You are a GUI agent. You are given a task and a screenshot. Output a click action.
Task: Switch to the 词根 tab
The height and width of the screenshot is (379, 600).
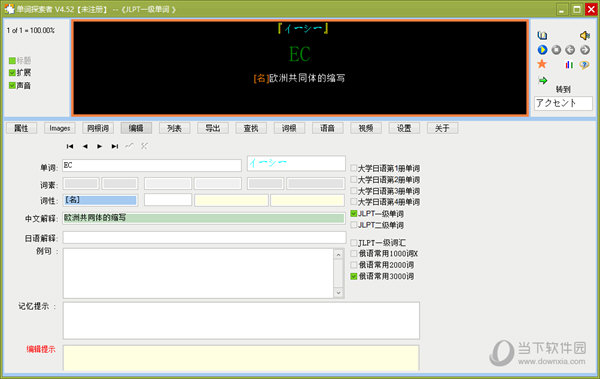pyautogui.click(x=289, y=128)
